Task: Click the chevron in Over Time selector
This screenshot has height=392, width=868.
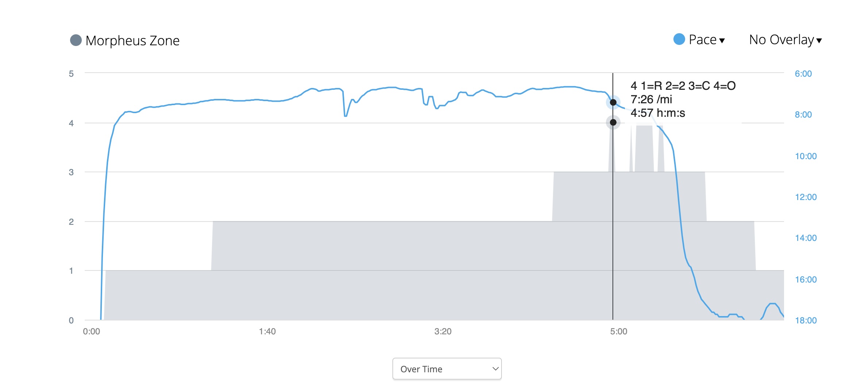Action: pyautogui.click(x=495, y=369)
